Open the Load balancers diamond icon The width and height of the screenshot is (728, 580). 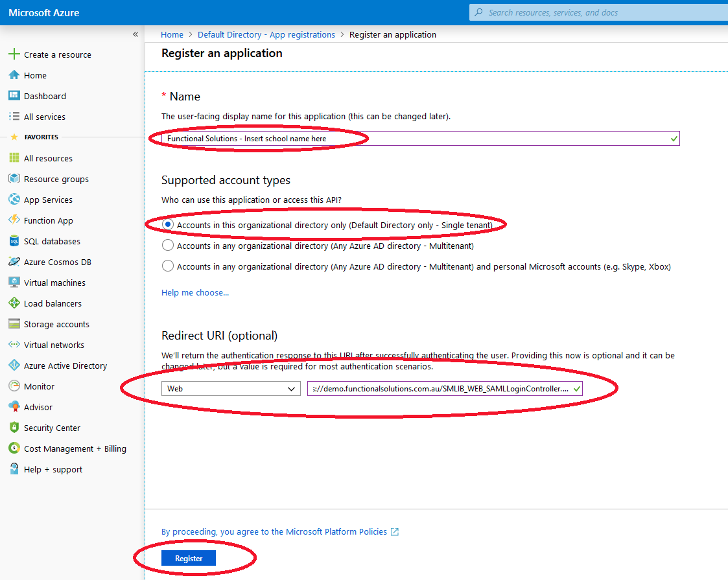14,303
